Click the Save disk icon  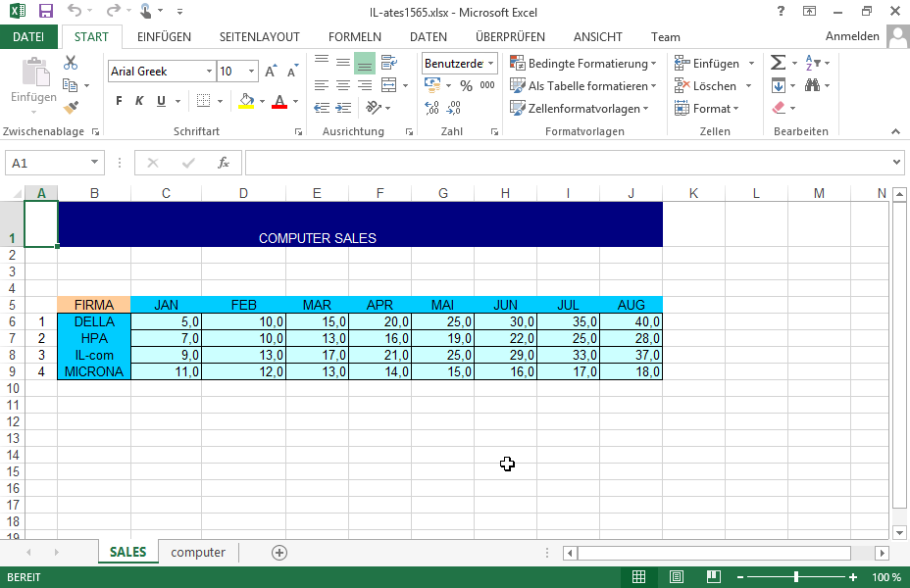[x=45, y=11]
